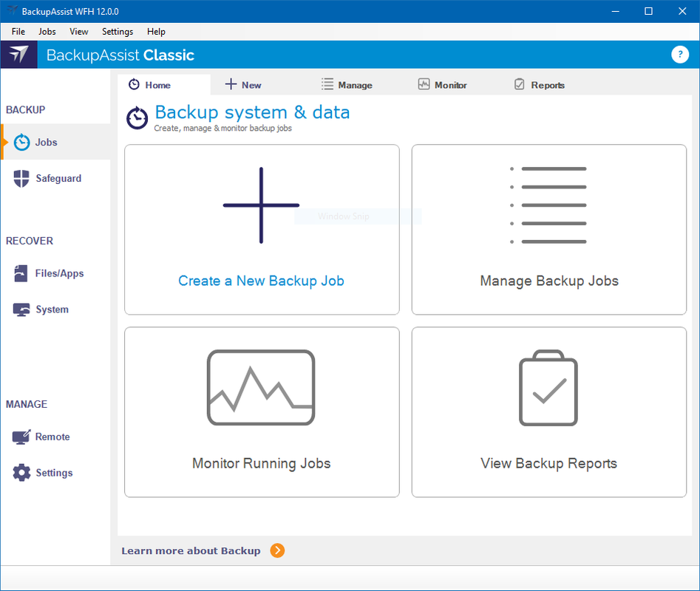The width and height of the screenshot is (700, 591).
Task: Open the File menu
Action: 18,32
